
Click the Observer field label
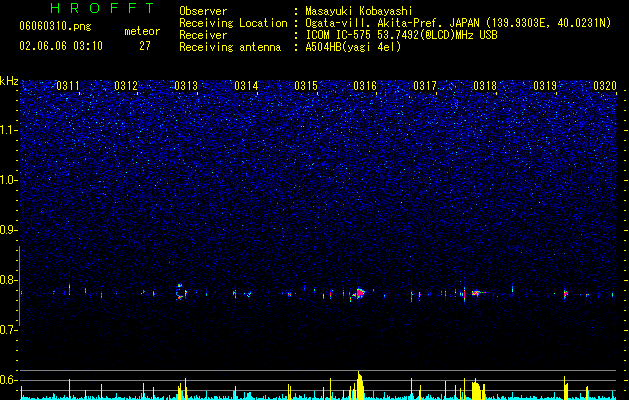click(203, 11)
